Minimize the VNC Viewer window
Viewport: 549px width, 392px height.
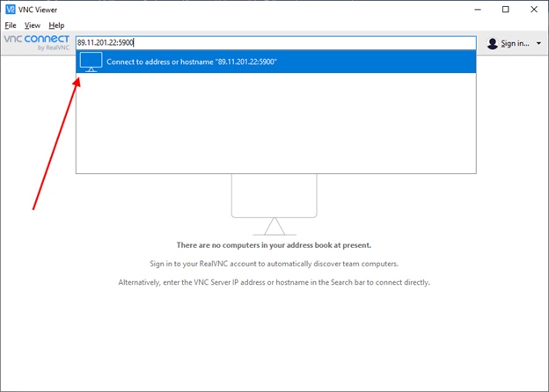coord(478,10)
